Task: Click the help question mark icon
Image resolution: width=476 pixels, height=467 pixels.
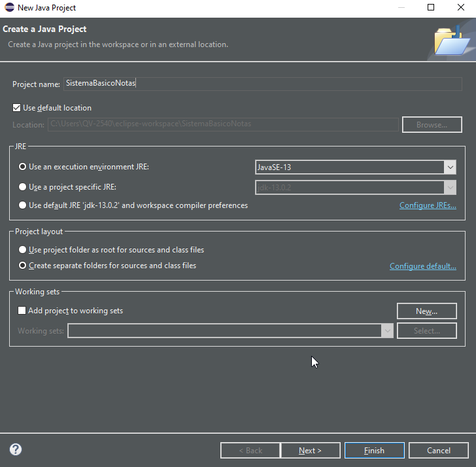Action: click(x=16, y=449)
